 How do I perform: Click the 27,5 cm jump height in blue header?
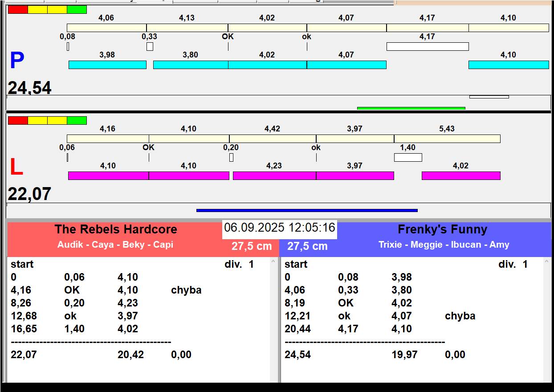pyautogui.click(x=307, y=246)
